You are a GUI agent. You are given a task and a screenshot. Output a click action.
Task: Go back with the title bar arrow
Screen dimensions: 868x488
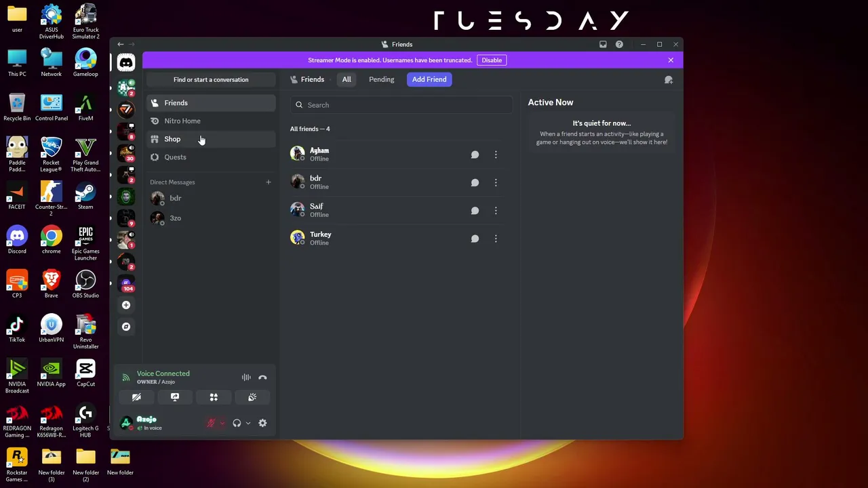point(121,45)
